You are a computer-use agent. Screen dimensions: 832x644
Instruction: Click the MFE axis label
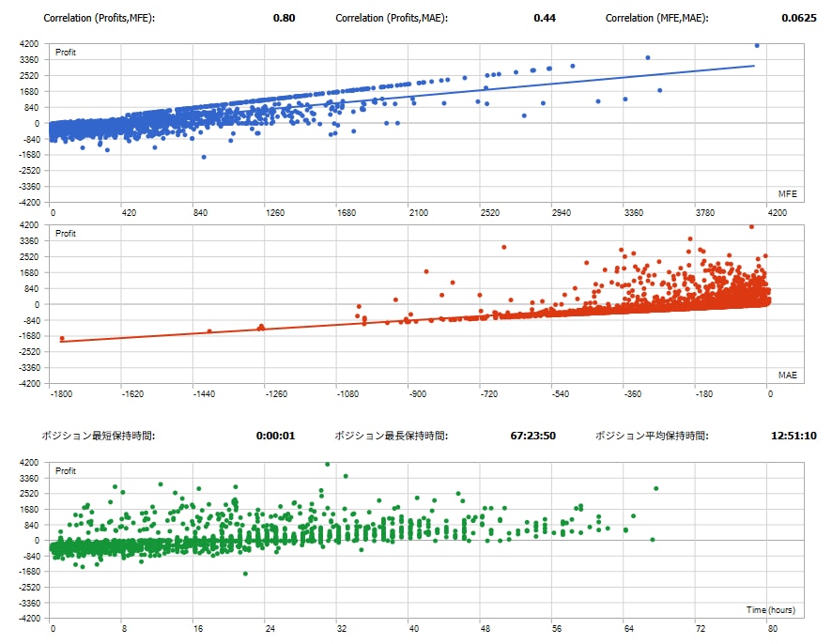(x=788, y=194)
